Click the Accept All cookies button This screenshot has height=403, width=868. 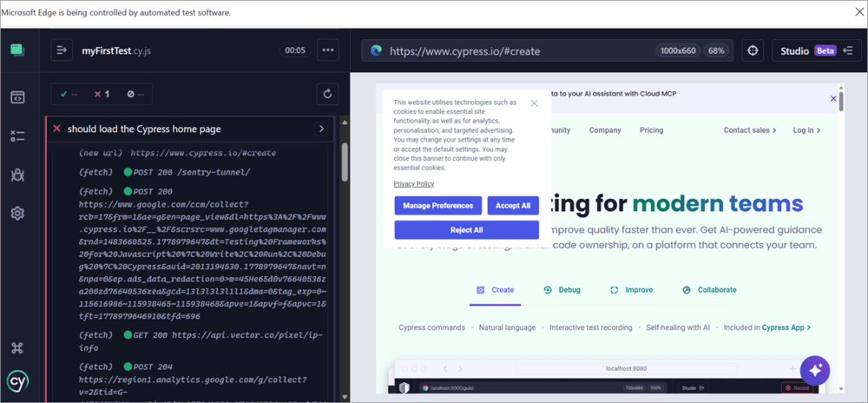tap(513, 205)
